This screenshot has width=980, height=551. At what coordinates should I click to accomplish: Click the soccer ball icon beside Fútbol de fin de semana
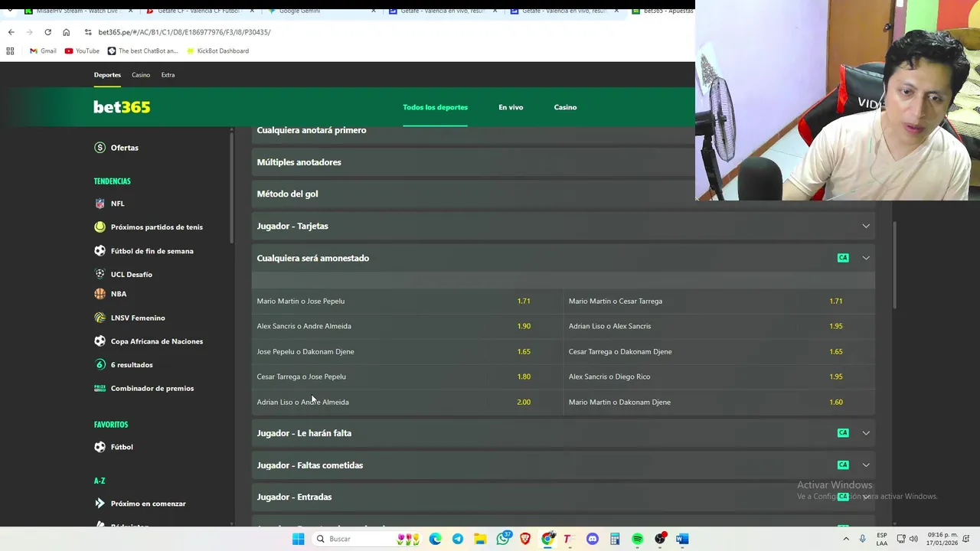[x=100, y=250]
